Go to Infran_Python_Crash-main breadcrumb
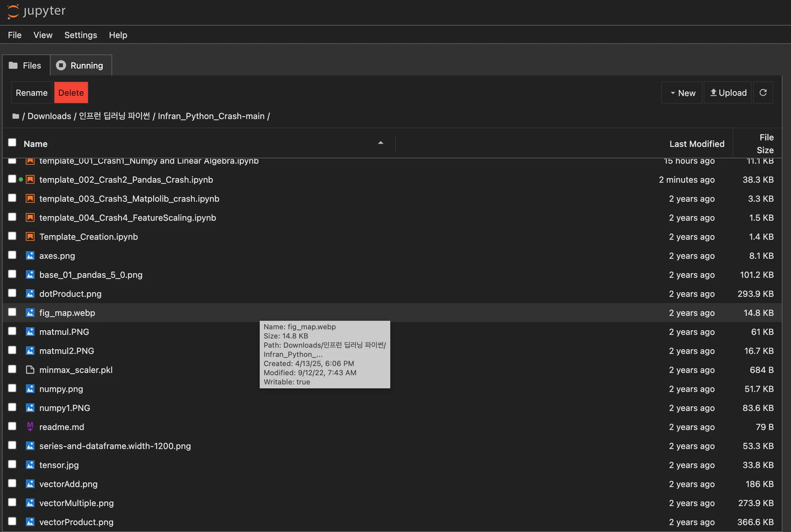 click(211, 116)
